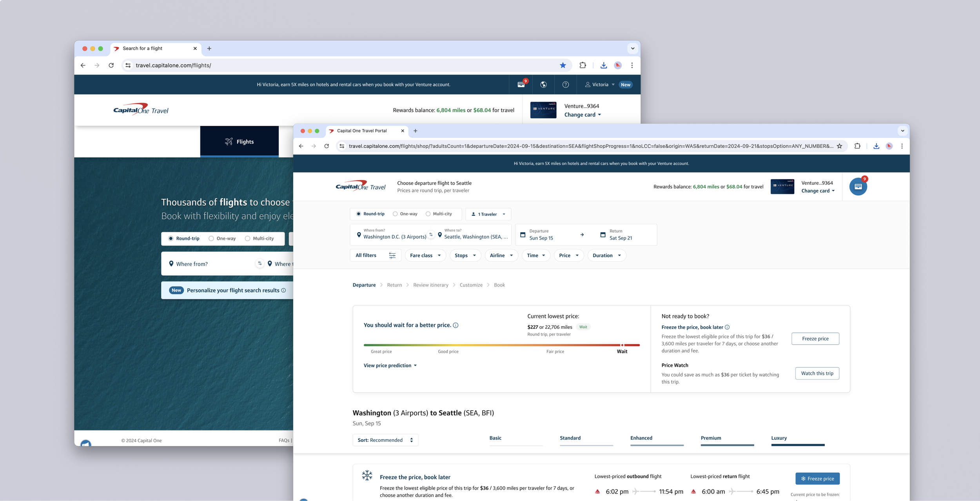Bookmark page using star icon in front window
The height and width of the screenshot is (501, 980).
coord(839,146)
